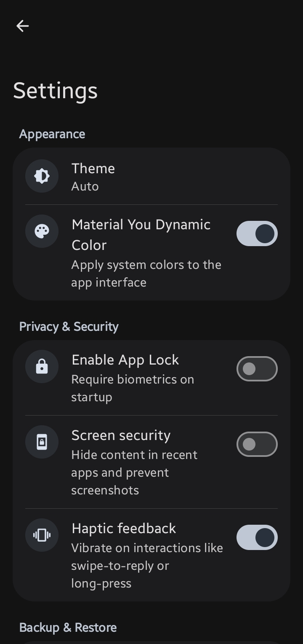Tap the Haptic feedback vibration icon
The width and height of the screenshot is (303, 644).
[42, 535]
